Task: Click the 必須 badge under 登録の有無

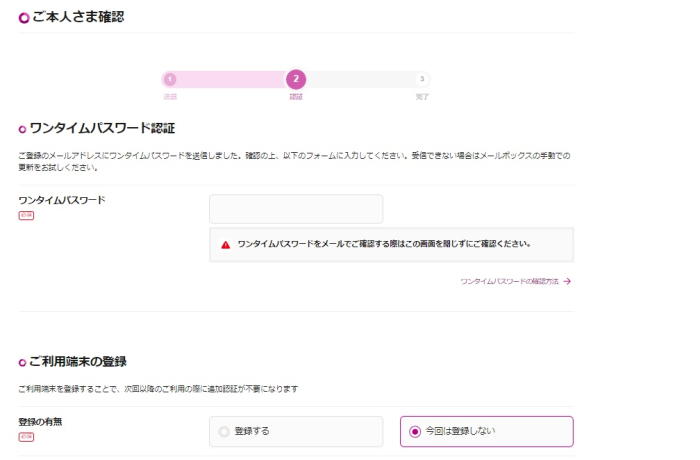Action: [26, 437]
